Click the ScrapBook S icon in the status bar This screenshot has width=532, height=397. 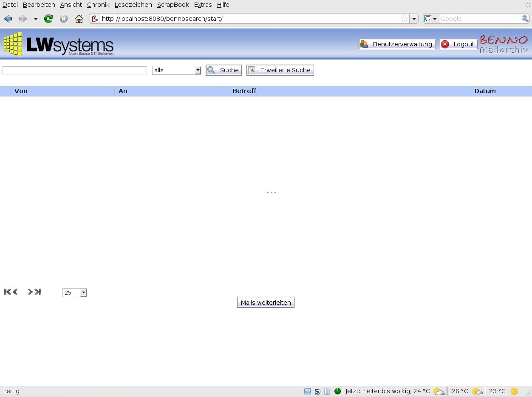coord(317,391)
